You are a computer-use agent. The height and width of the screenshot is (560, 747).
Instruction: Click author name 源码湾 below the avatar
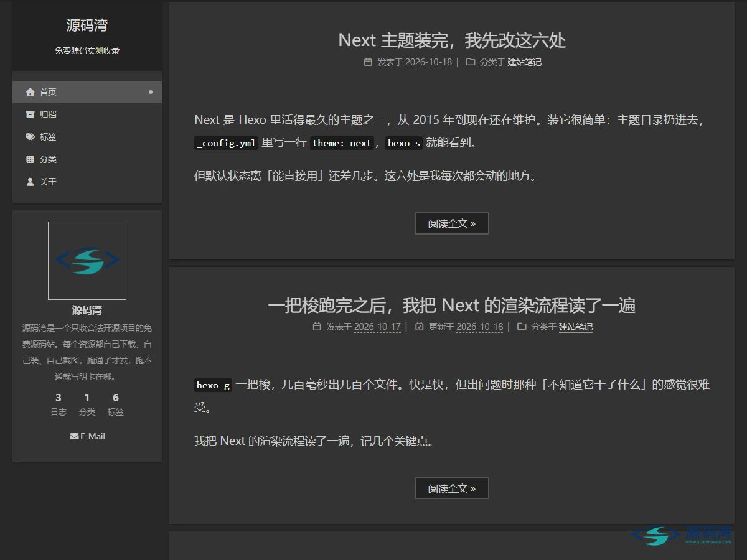87,310
